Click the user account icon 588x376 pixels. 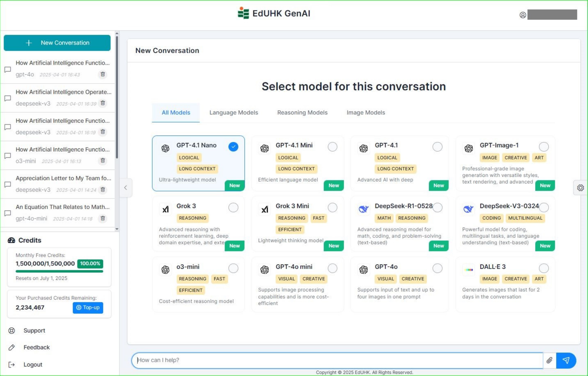pyautogui.click(x=523, y=15)
